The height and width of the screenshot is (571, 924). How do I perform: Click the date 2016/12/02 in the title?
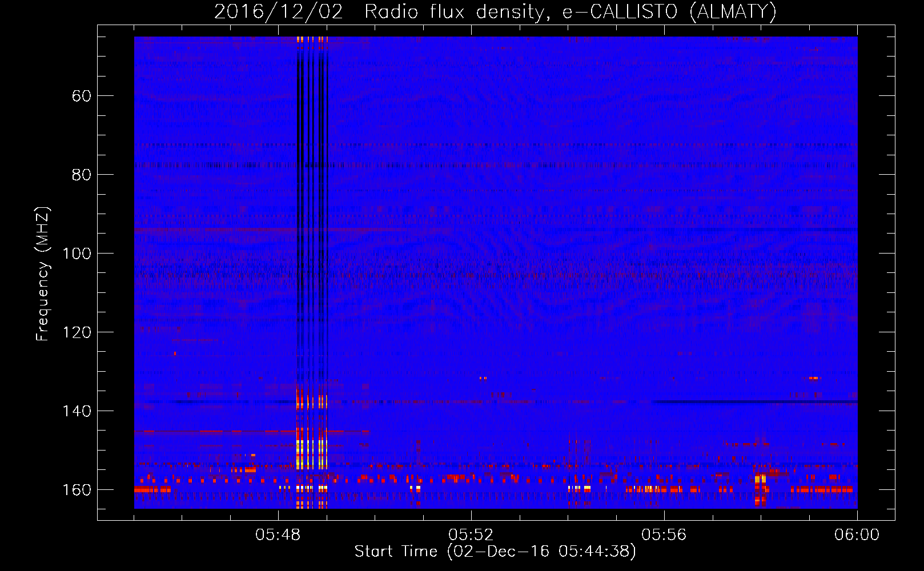pyautogui.click(x=279, y=11)
